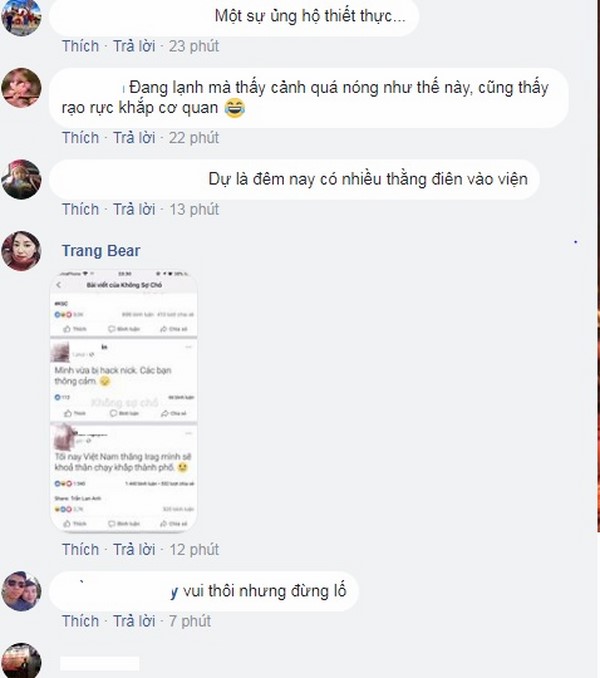The image size is (600, 678).
Task: Like the 'Dự là đêm nay' comment
Action: [x=80, y=209]
